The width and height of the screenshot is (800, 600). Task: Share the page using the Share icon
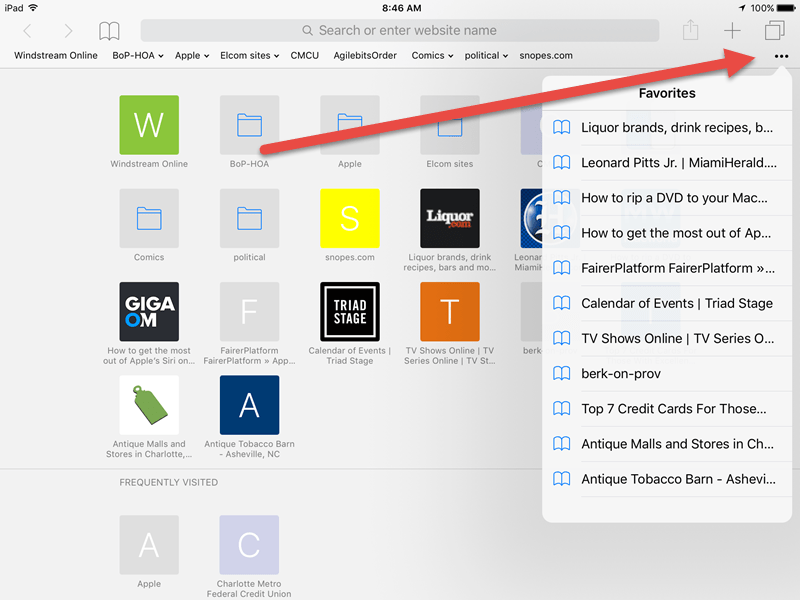pos(690,31)
